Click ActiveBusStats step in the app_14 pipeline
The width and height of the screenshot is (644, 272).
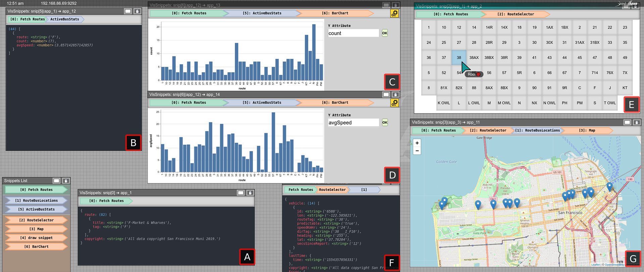pos(262,103)
